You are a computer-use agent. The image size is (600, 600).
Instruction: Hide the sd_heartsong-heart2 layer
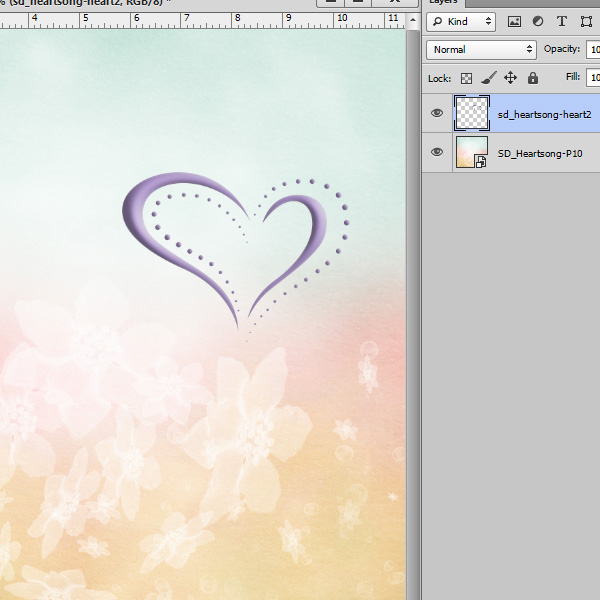point(437,113)
